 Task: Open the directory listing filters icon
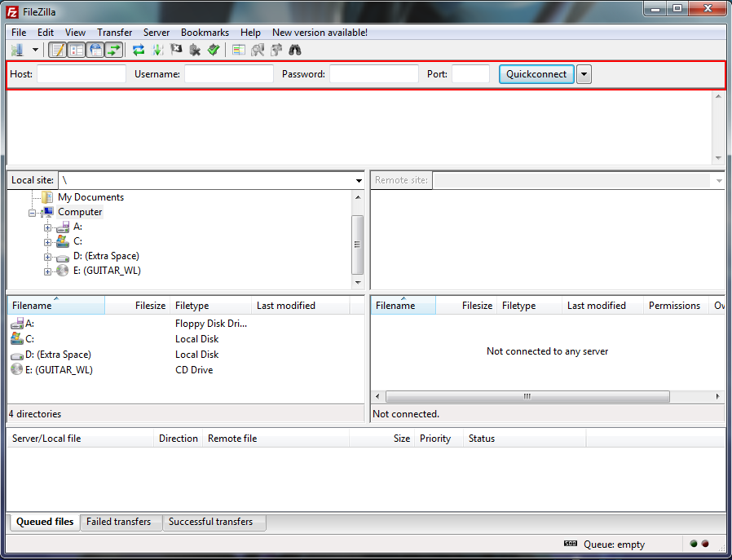[239, 50]
